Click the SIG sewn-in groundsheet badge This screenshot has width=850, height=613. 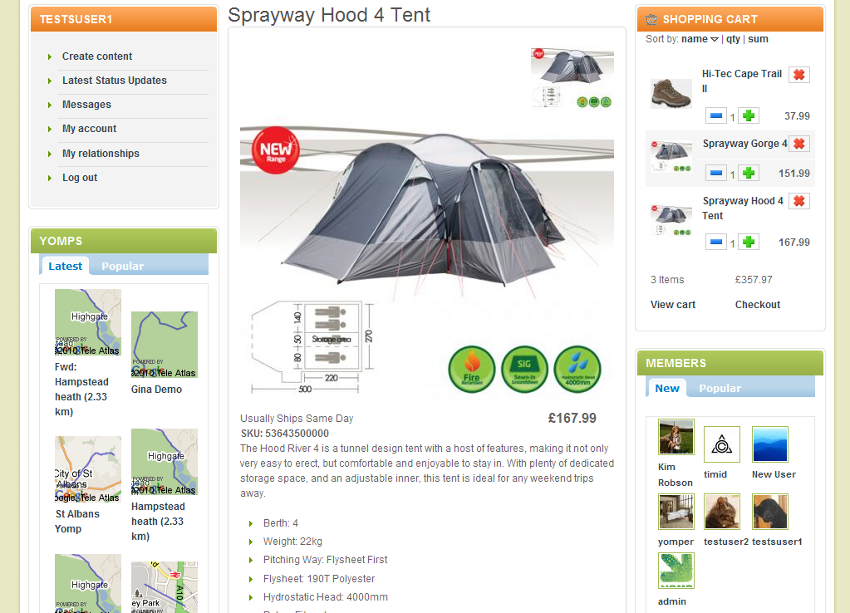point(524,369)
